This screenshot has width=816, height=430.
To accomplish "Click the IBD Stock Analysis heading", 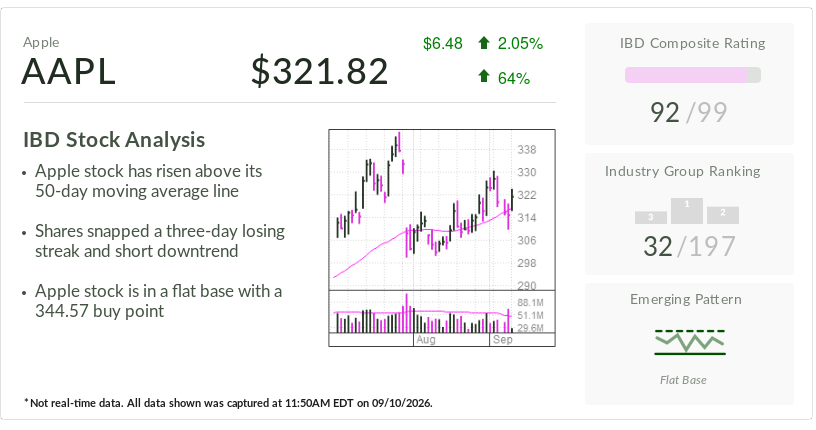I will coord(114,140).
